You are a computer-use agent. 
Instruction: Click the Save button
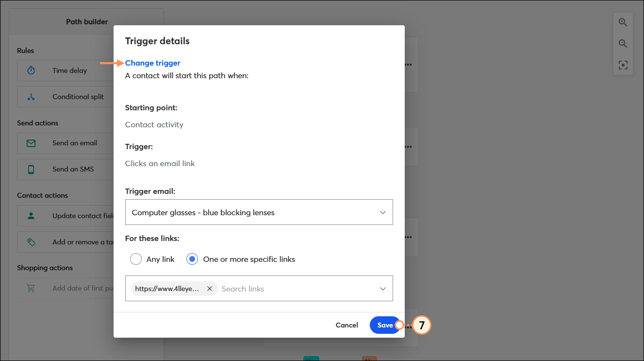385,325
